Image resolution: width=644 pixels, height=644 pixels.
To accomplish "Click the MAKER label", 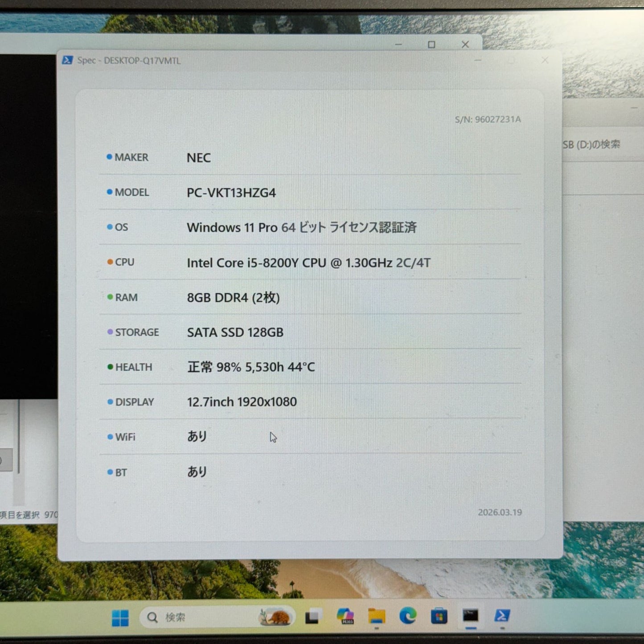I will (x=131, y=157).
